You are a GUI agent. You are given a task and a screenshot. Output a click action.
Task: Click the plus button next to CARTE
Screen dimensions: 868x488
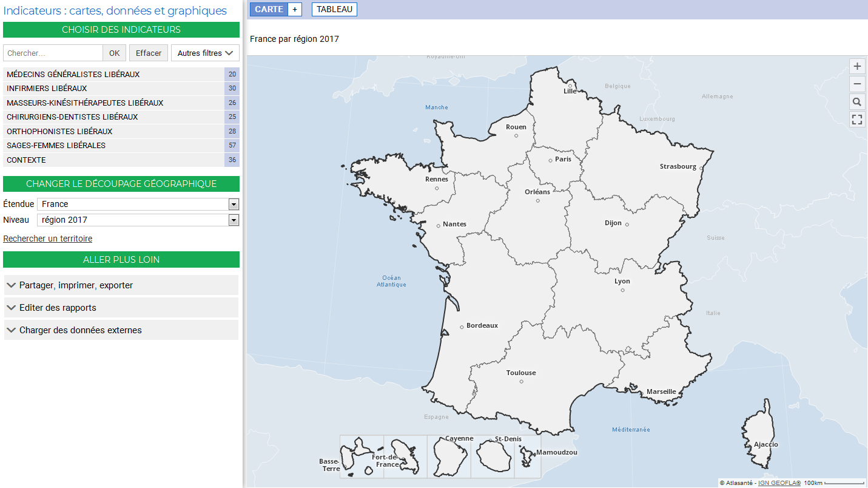(x=295, y=9)
